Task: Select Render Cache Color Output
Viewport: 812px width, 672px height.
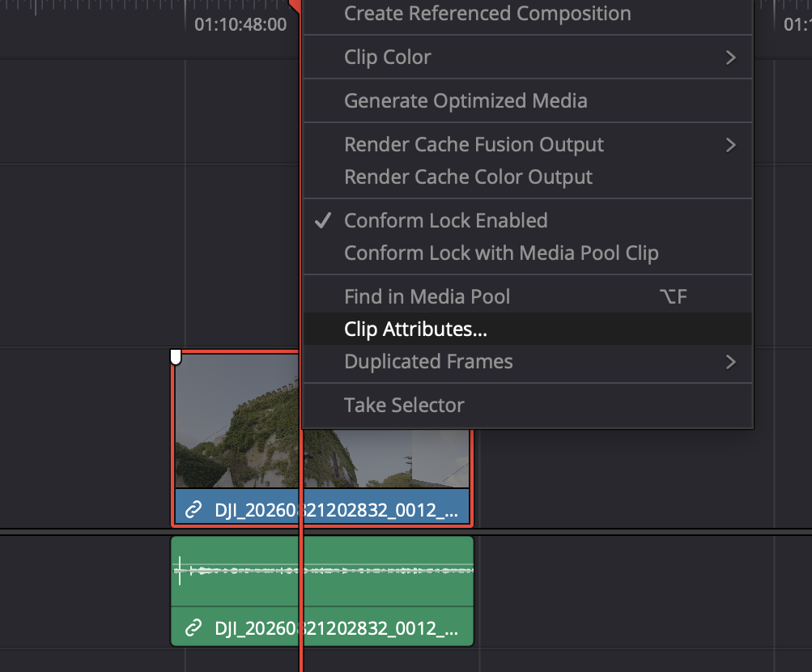Action: click(x=527, y=177)
